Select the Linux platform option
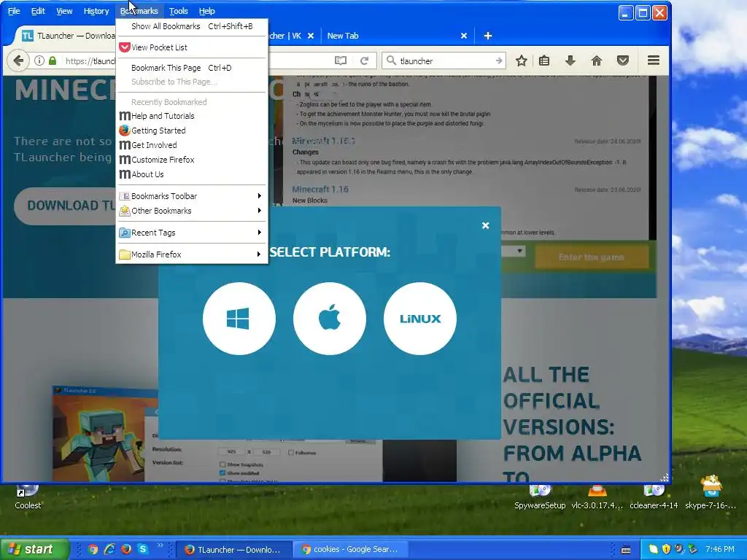Viewport: 747px width, 560px height. (420, 319)
